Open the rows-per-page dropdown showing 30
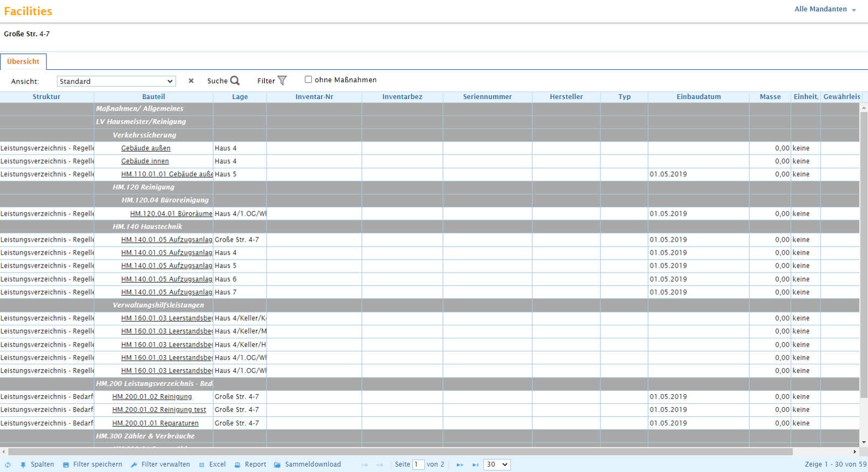This screenshot has height=472, width=868. pyautogui.click(x=497, y=464)
